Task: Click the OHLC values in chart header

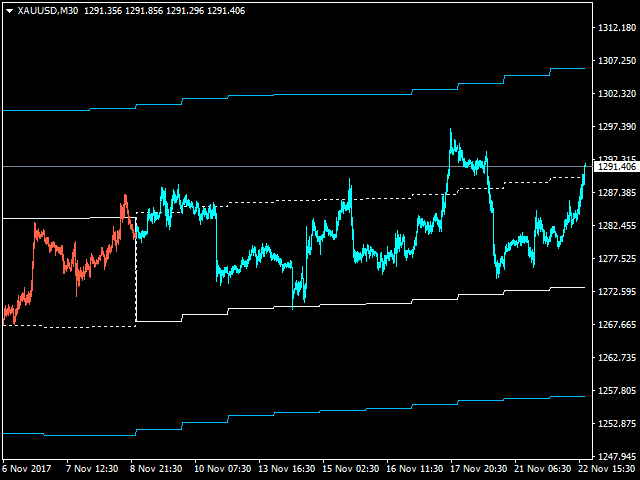Action: click(185, 10)
